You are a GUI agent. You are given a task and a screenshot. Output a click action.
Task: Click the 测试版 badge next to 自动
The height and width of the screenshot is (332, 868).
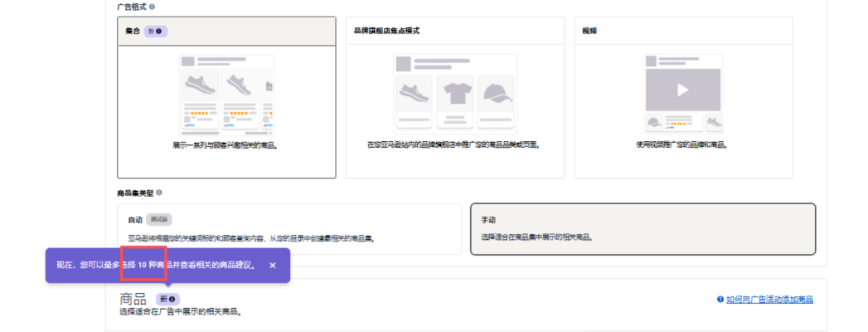coord(159,219)
